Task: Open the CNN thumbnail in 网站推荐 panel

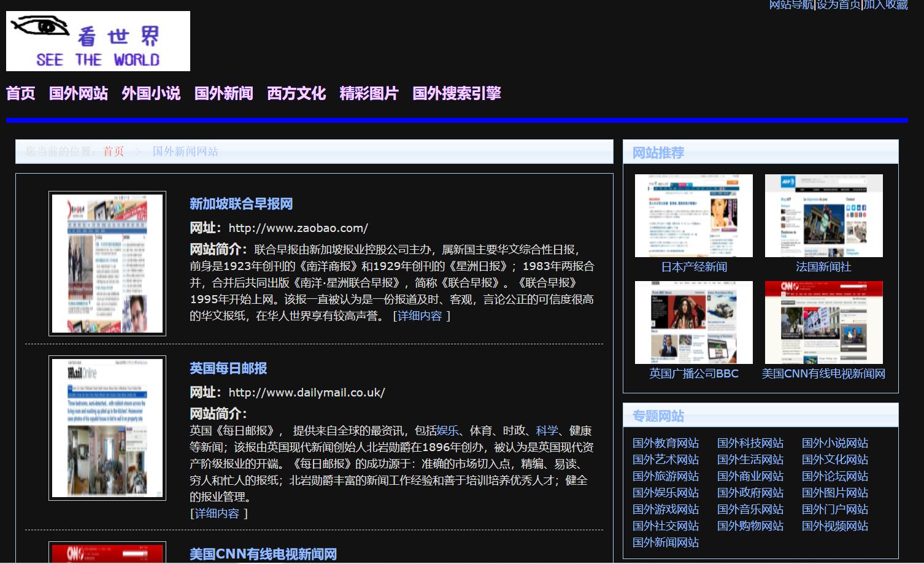Action: click(824, 322)
